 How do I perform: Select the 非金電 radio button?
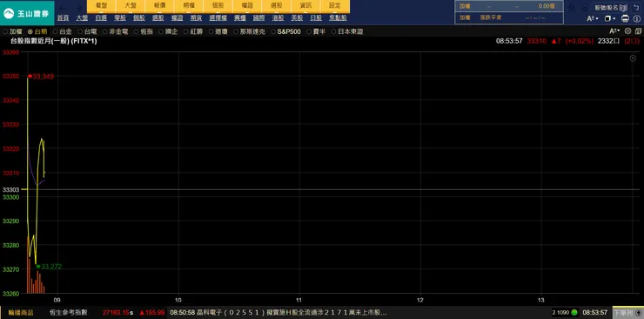105,31
